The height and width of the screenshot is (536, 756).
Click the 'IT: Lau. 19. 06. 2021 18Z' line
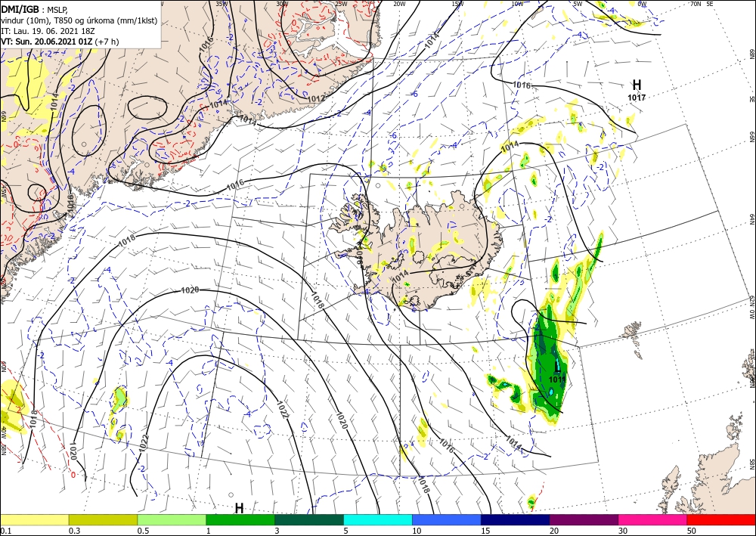click(x=48, y=31)
